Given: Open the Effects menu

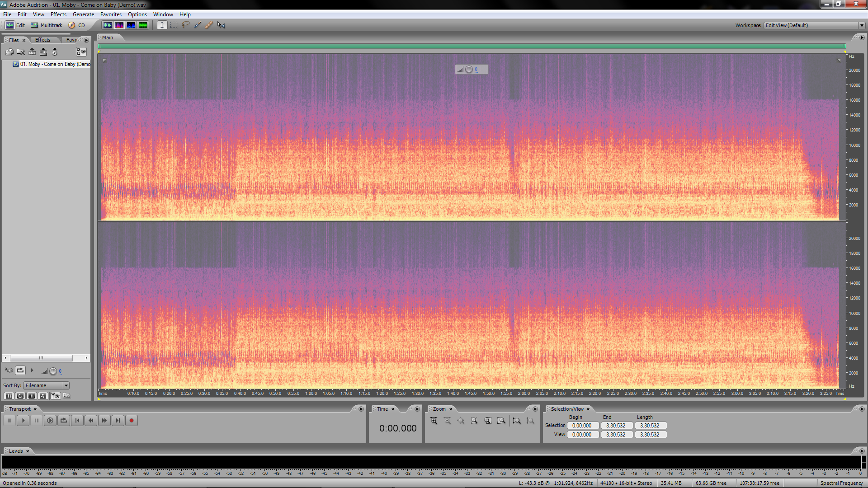Looking at the screenshot, I should tap(58, 14).
